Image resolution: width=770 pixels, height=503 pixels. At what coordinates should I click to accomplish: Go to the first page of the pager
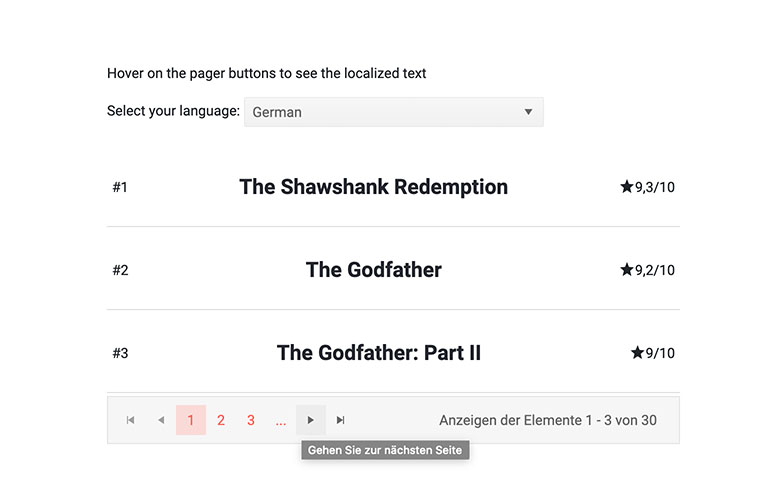pyautogui.click(x=130, y=421)
